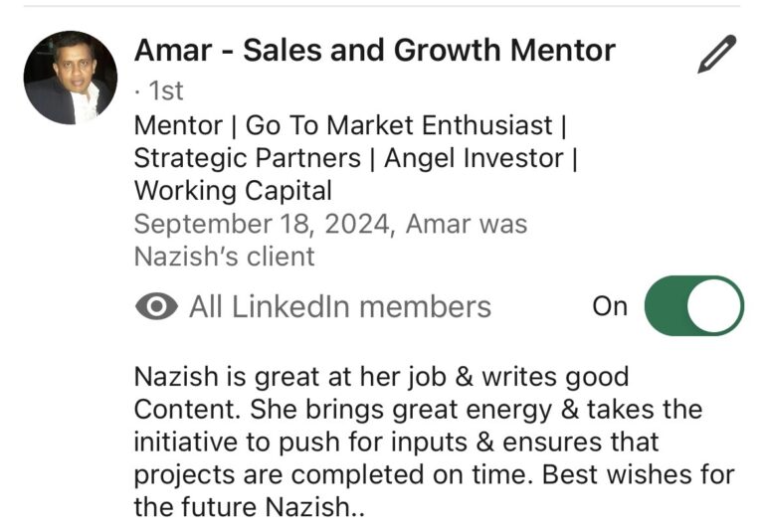This screenshot has width=764, height=532.
Task: Click Angel Investor in the headline
Action: tap(474, 158)
